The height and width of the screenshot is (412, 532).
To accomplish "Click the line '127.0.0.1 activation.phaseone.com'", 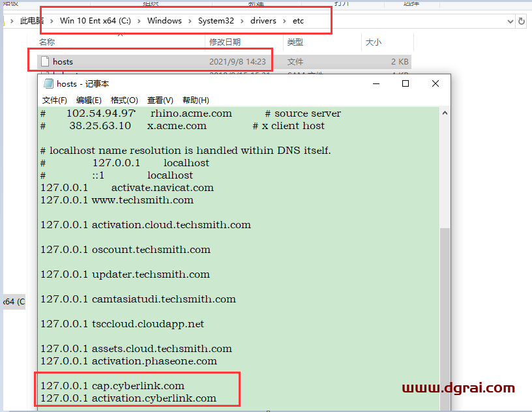I will [x=128, y=361].
